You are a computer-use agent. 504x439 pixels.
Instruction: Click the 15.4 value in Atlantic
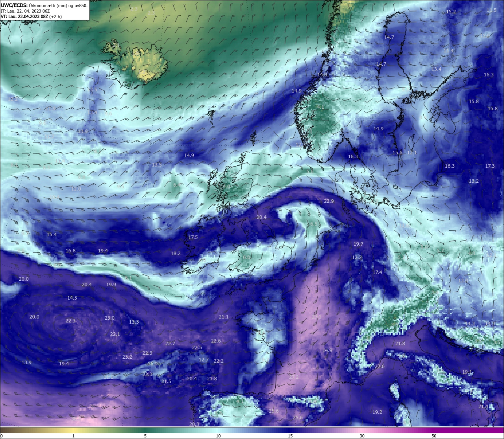pyautogui.click(x=52, y=234)
